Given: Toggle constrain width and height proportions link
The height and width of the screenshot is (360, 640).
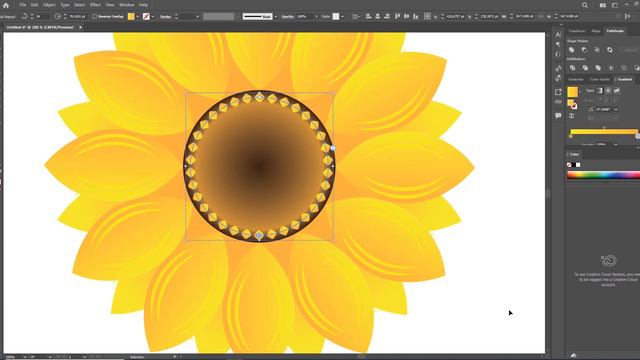Looking at the screenshot, I should [x=541, y=17].
